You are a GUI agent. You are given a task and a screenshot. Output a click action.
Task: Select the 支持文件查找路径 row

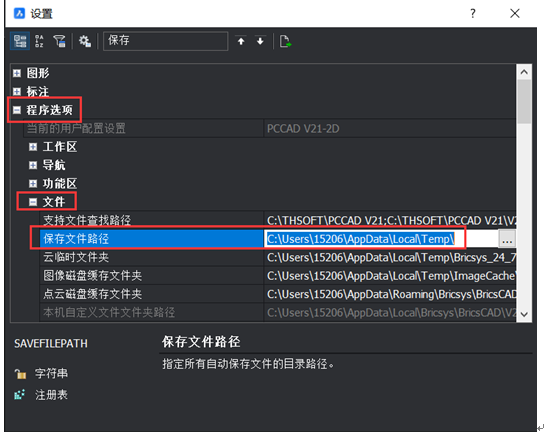coord(277,220)
